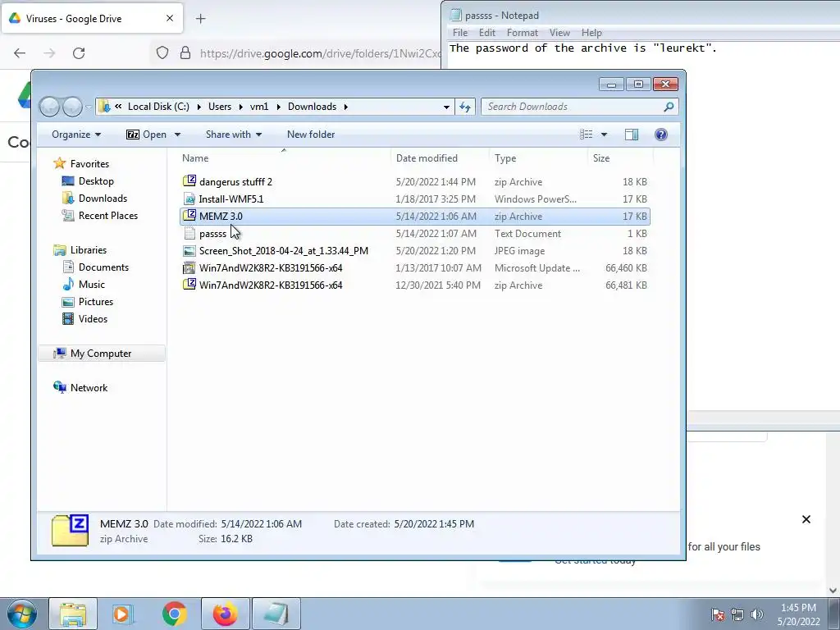Open Music library

click(92, 284)
